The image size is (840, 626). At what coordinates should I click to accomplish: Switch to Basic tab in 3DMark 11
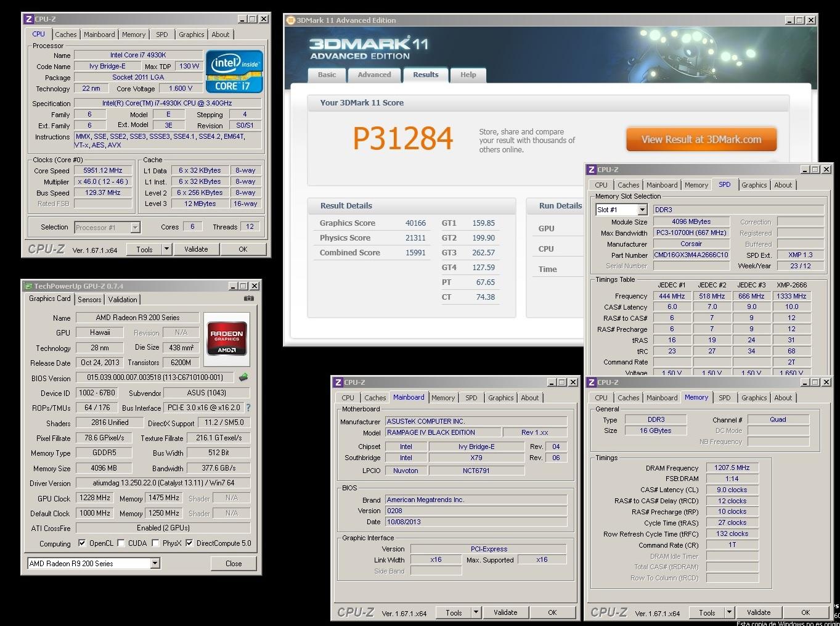(x=327, y=75)
